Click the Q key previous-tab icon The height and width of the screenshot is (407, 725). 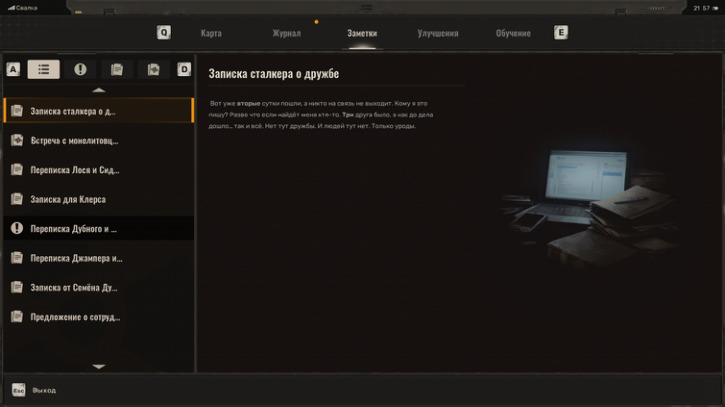coord(164,32)
